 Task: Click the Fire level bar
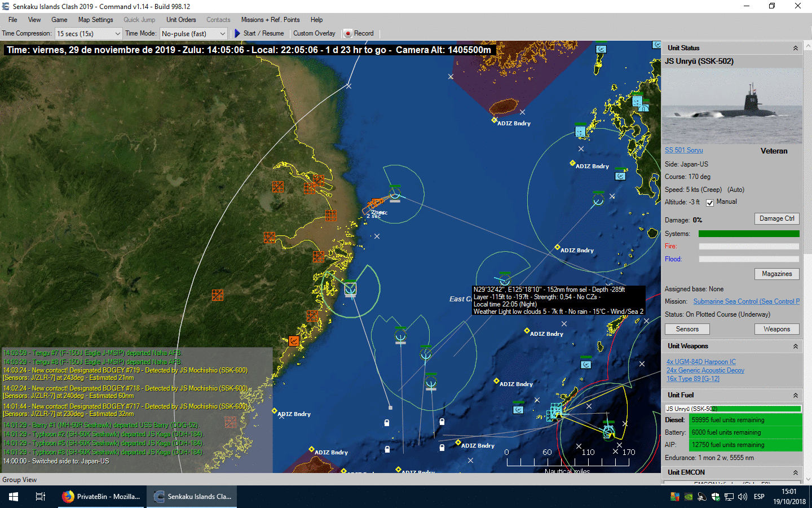click(x=749, y=246)
